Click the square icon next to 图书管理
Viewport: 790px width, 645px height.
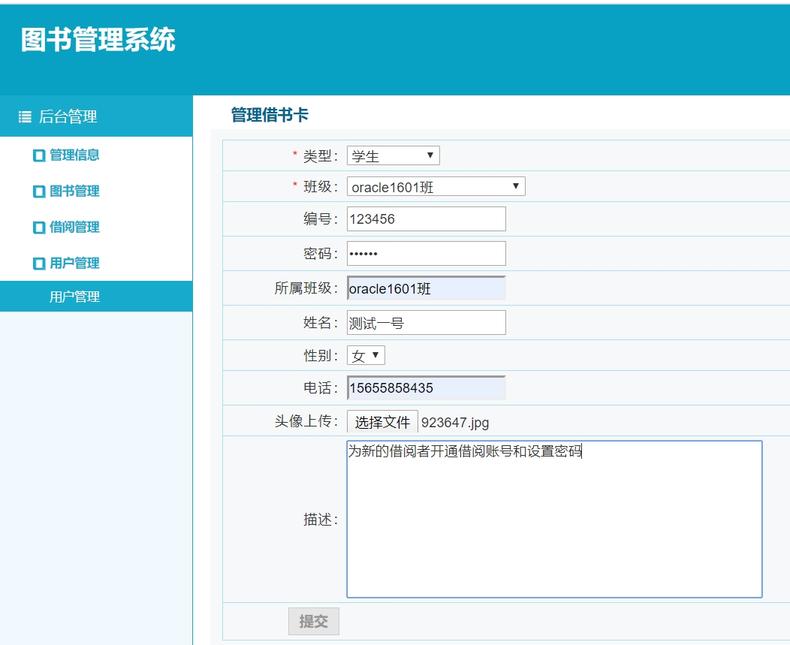[39, 191]
